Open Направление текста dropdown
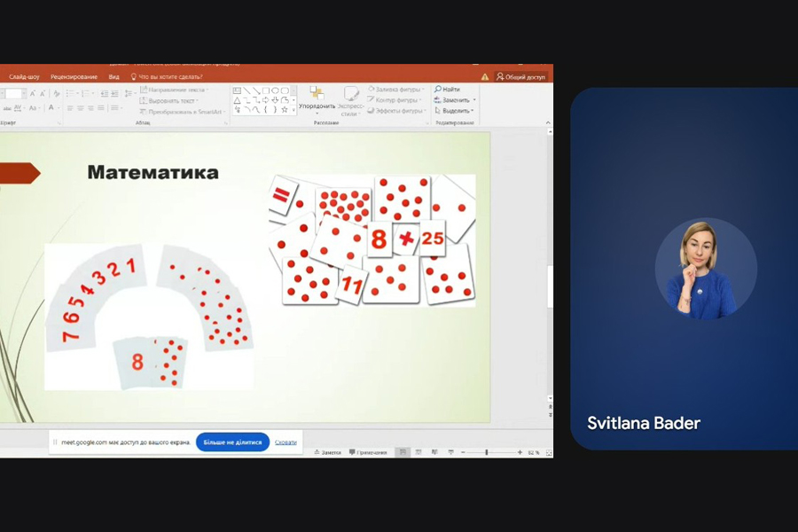 [x=174, y=90]
